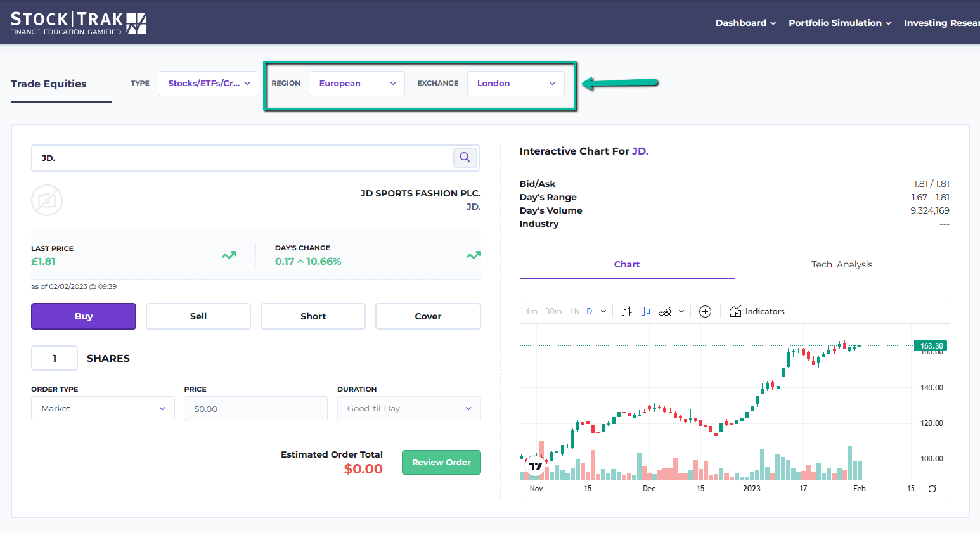Expand the Portfolio Simulation menu
The image size is (980, 533).
[x=840, y=23]
